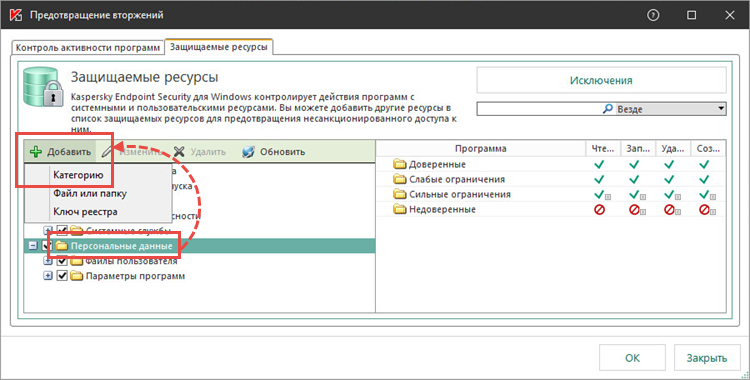Select the Файлы пользователя tree item
This screenshot has width=750, height=380.
[131, 261]
